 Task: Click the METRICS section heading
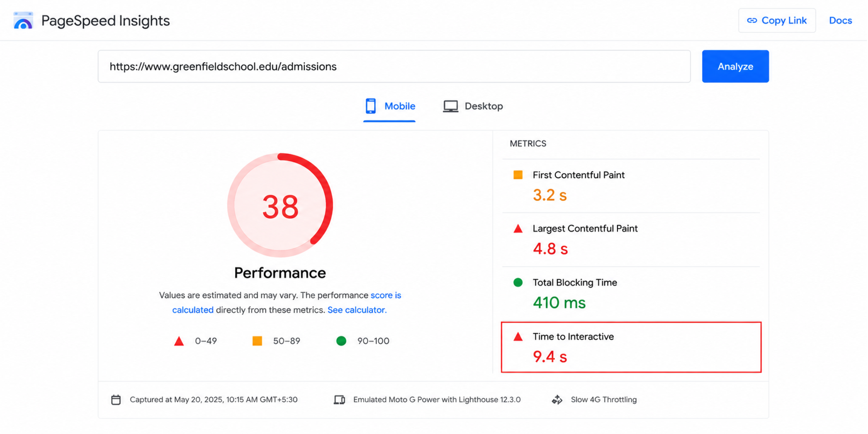(x=528, y=144)
